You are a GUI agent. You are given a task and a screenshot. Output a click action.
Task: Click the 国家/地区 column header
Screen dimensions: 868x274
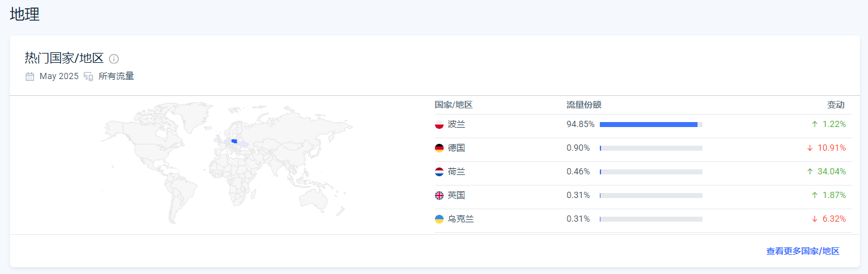454,105
